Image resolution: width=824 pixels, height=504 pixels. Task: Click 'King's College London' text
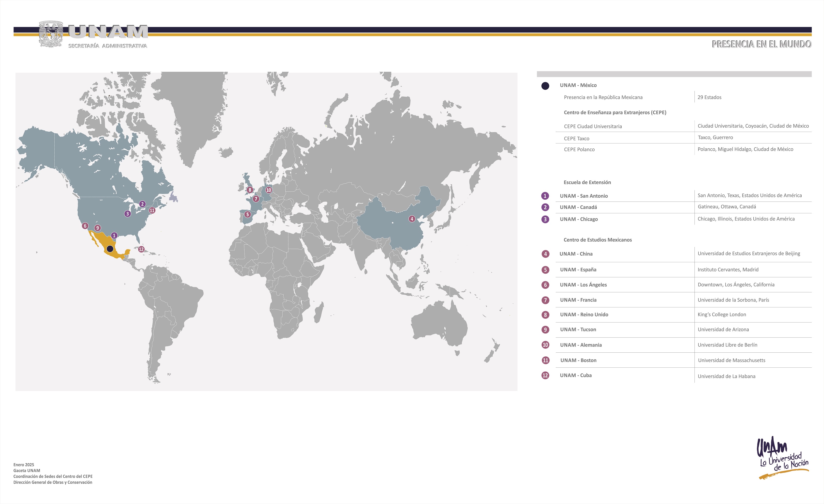[722, 315]
